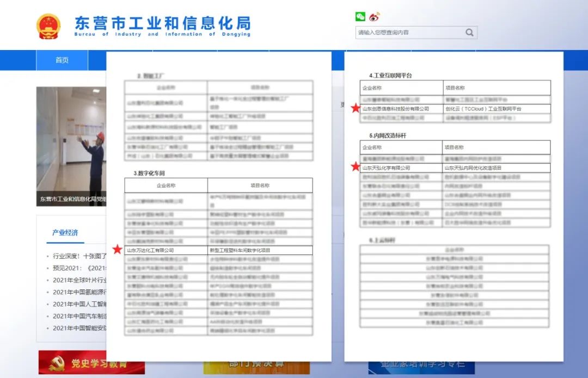Click the 东营市工业和信息化局 site title
The width and height of the screenshot is (588, 378).
[162, 23]
